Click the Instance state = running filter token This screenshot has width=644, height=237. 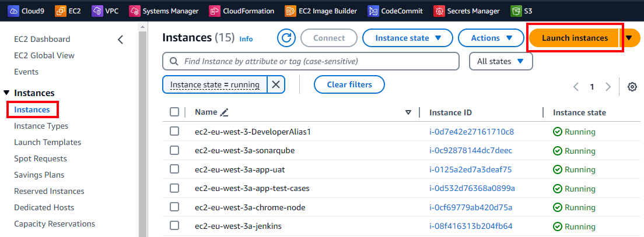[215, 84]
